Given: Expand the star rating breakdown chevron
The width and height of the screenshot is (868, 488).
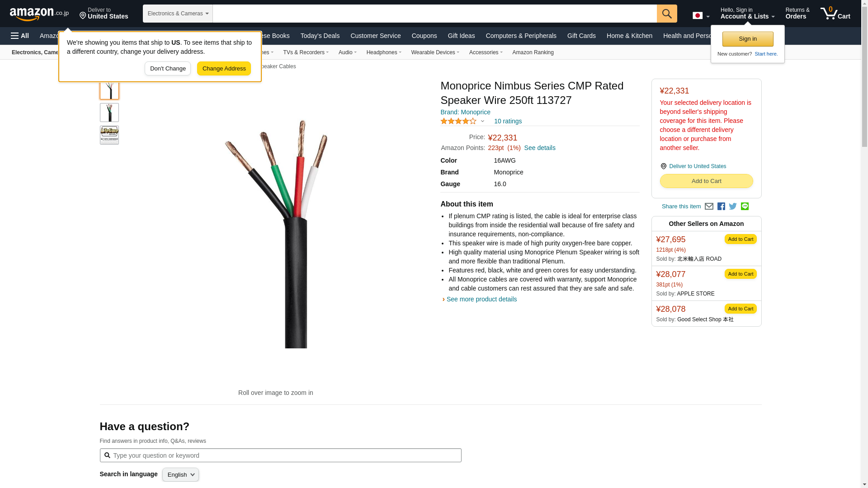Looking at the screenshot, I should pyautogui.click(x=482, y=121).
